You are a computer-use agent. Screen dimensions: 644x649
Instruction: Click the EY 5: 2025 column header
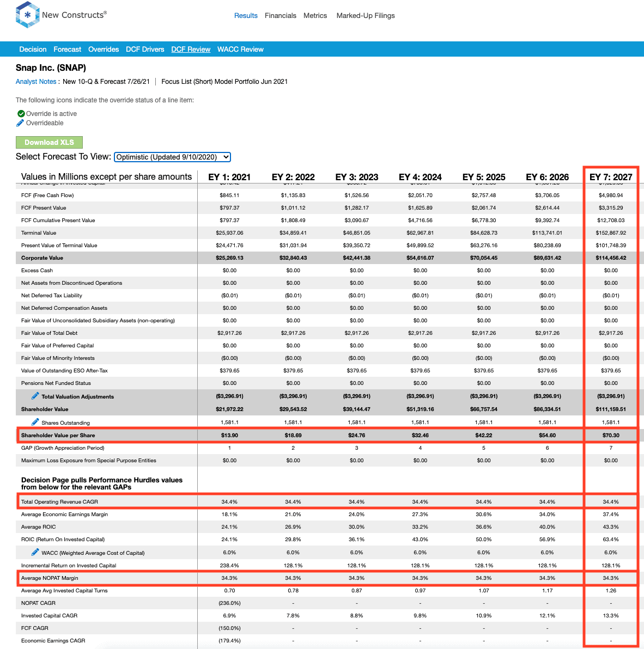coord(484,177)
